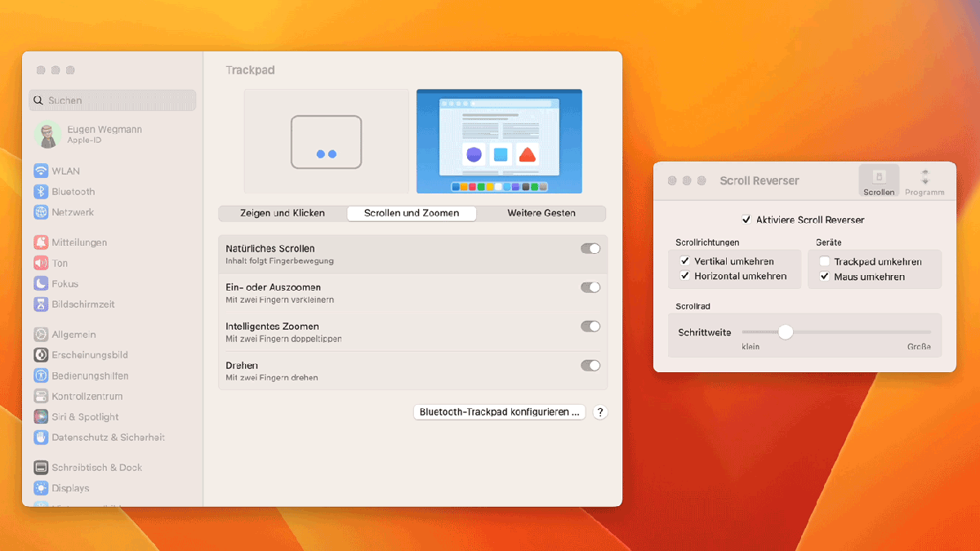Click the 'klein' slider end label
980x551 pixels.
[x=751, y=347]
